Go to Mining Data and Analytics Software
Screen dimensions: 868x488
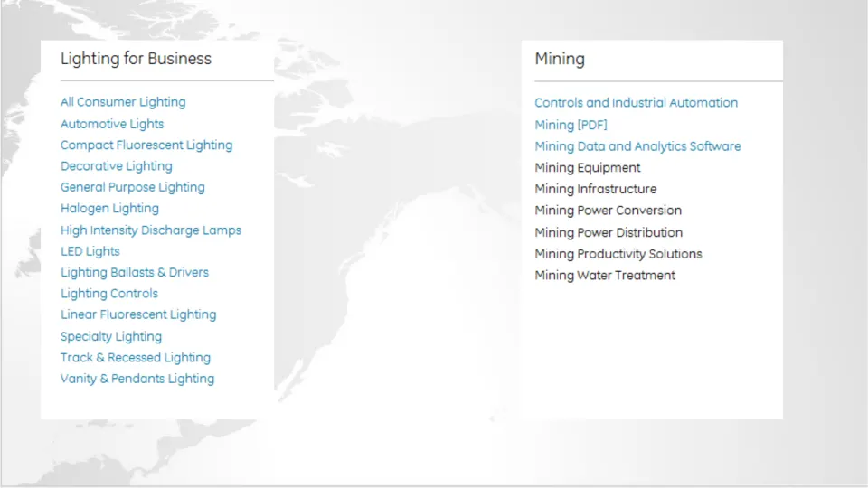tap(637, 146)
